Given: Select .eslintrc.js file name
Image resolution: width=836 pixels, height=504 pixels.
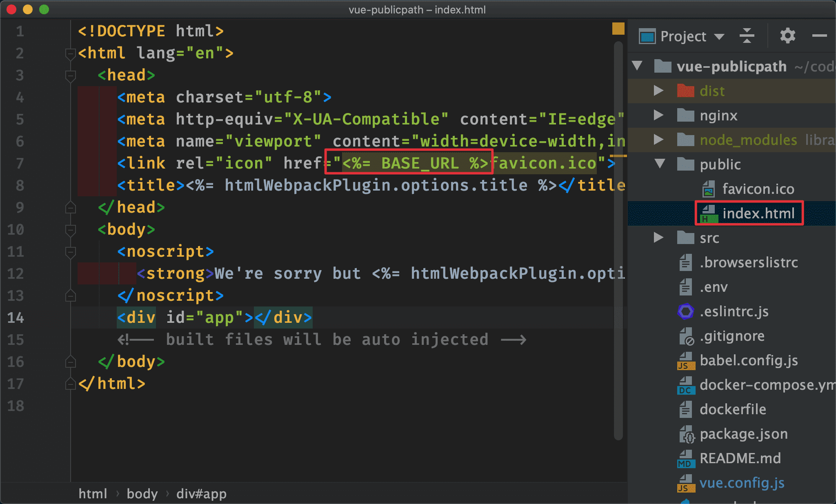Looking at the screenshot, I should click(734, 311).
